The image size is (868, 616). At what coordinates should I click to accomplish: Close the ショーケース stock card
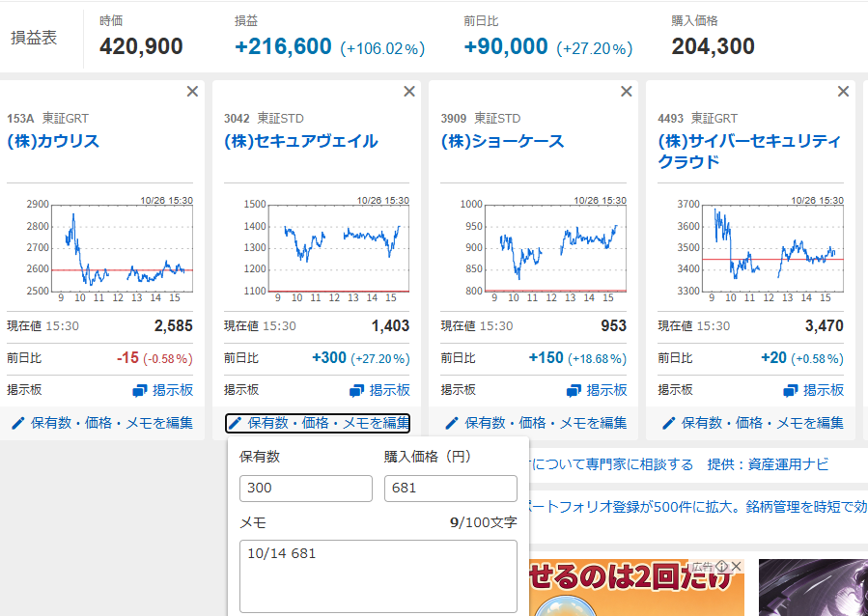coord(626,92)
